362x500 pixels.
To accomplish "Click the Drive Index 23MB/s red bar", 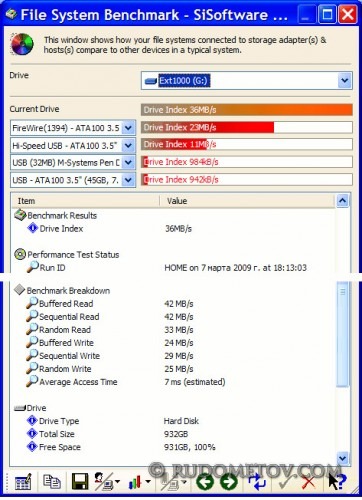I will [x=247, y=127].
